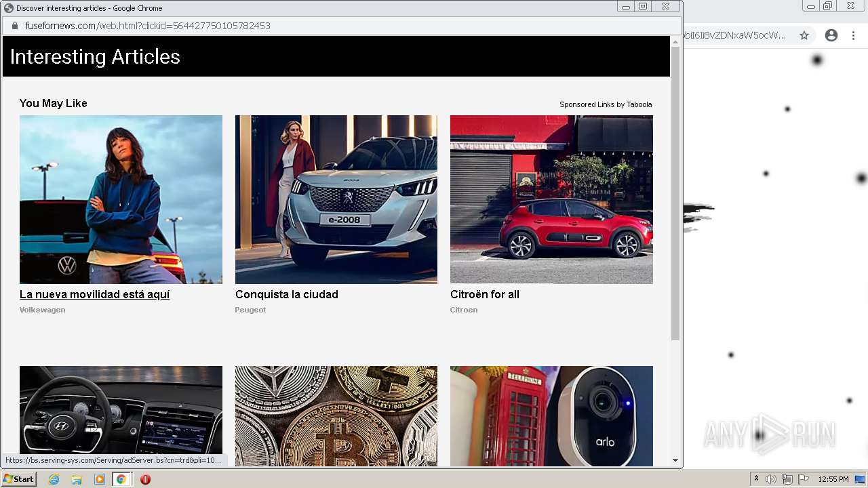Open the File Explorer taskbar folder icon
This screenshot has width=868, height=488.
click(x=77, y=479)
